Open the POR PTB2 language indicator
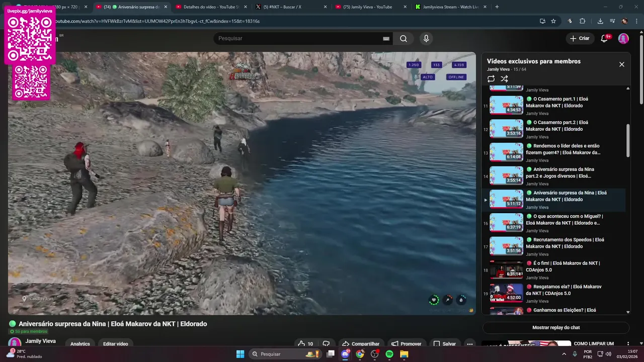The image size is (644, 362). [588, 354]
